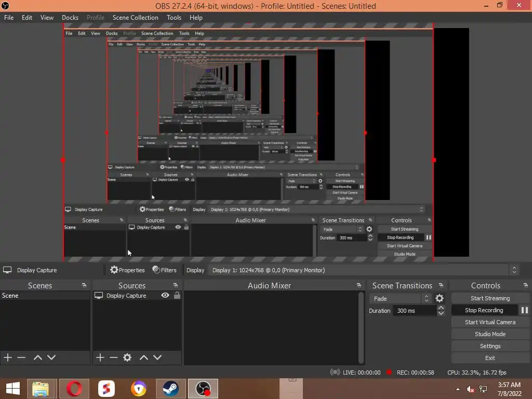
Task: Select the Display Capture source row
Action: 137,296
